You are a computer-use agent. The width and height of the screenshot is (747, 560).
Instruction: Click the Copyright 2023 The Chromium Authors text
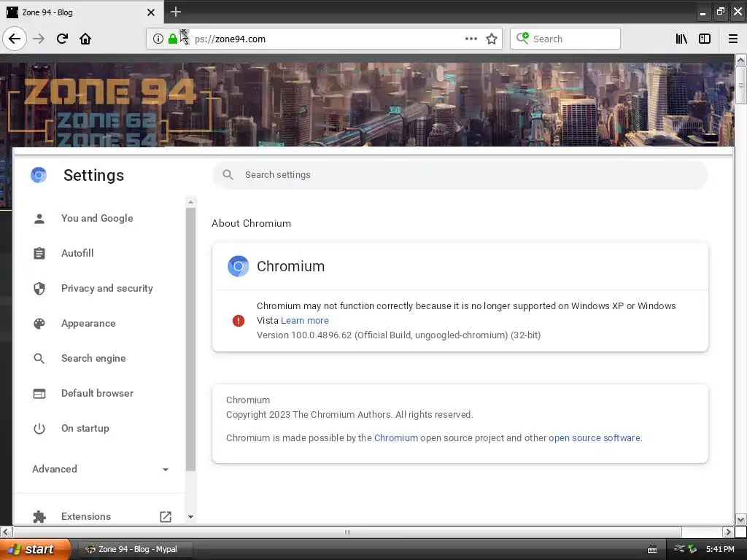coord(349,415)
